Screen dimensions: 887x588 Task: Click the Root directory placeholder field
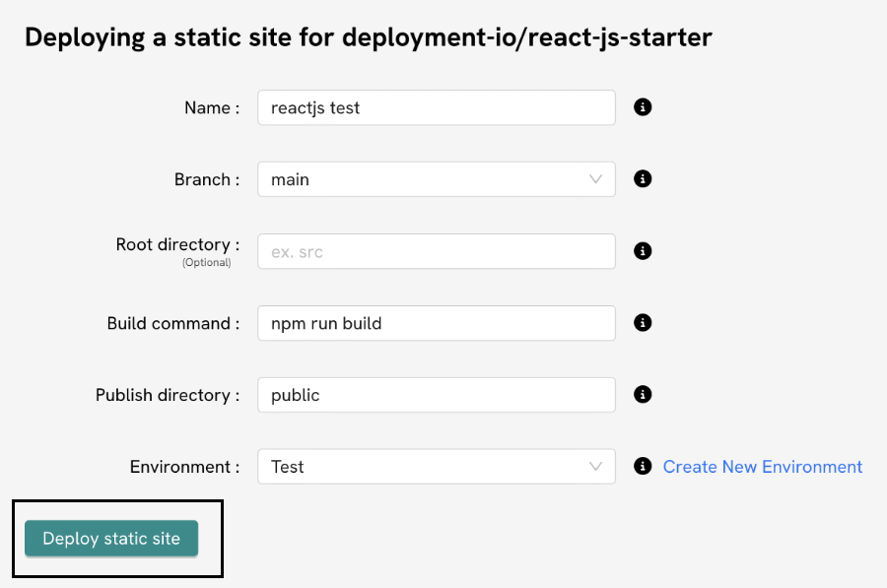click(x=437, y=250)
